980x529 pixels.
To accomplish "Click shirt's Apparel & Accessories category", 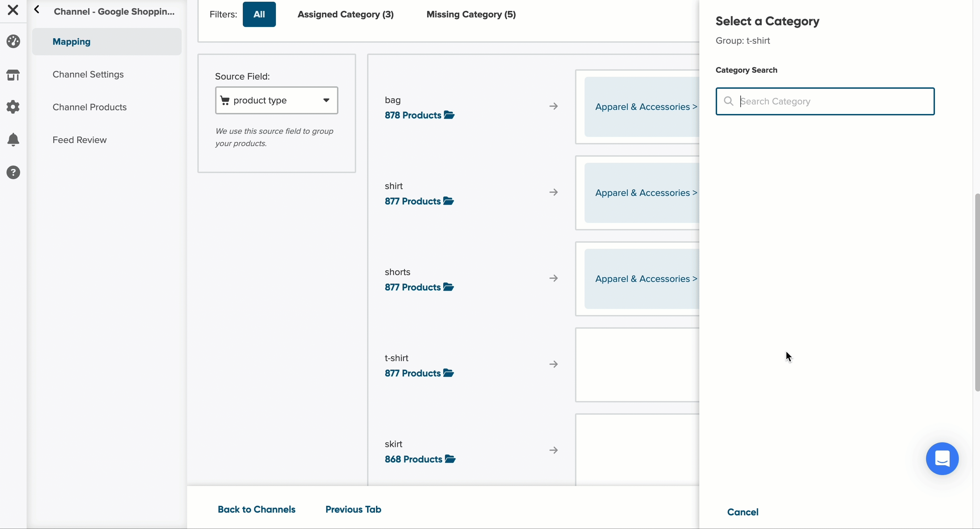I will pos(642,193).
